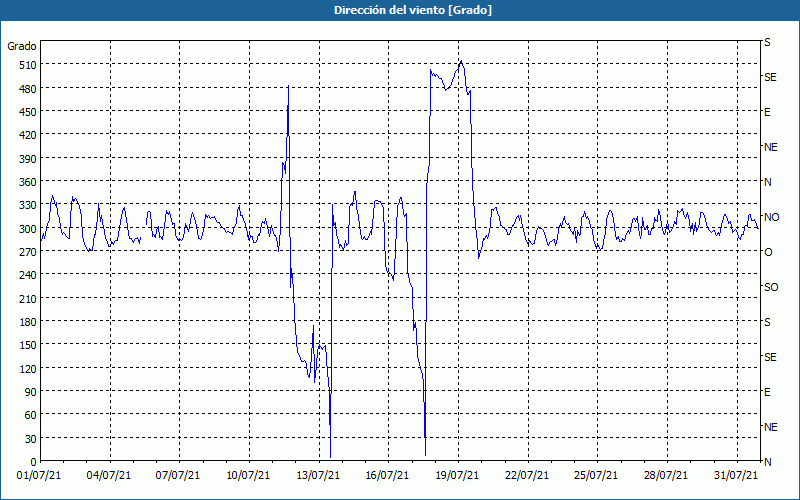Select the 0 label at the axis origin
The width and height of the screenshot is (800, 500).
pos(33,462)
